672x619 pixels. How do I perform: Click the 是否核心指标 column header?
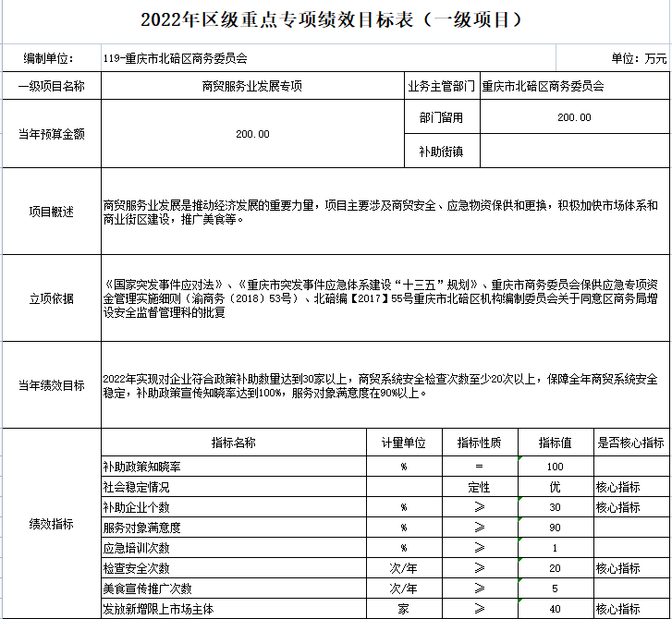(631, 443)
